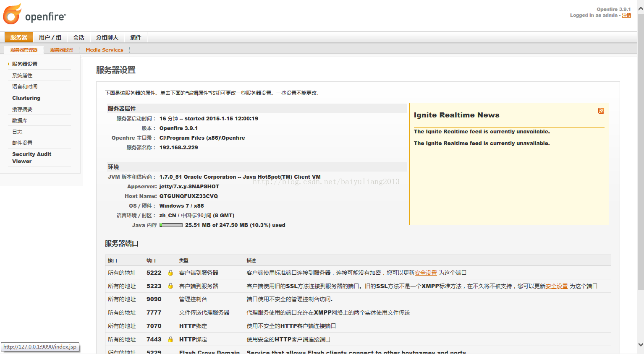Open Clustering in the sidebar
This screenshot has width=644, height=354.
pyautogui.click(x=26, y=98)
